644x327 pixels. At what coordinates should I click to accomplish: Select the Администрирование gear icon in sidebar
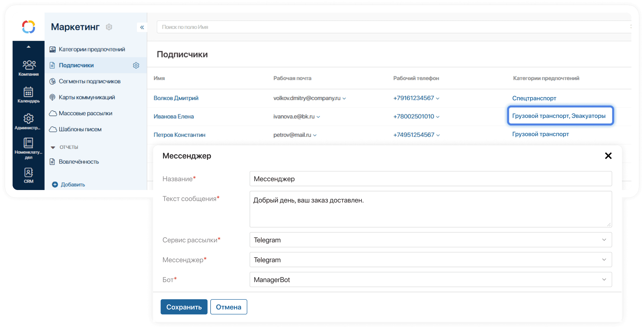pos(29,119)
